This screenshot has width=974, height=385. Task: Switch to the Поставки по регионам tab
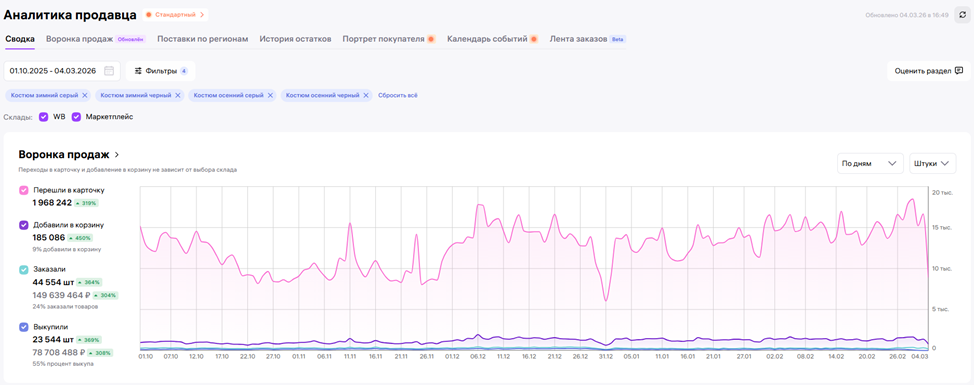pos(203,38)
